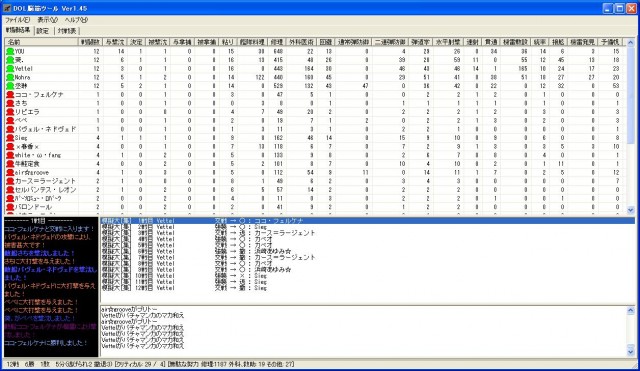Sort by the 二連弾防御 column header
Image resolution: width=640 pixels, height=371 pixels.
(390, 42)
